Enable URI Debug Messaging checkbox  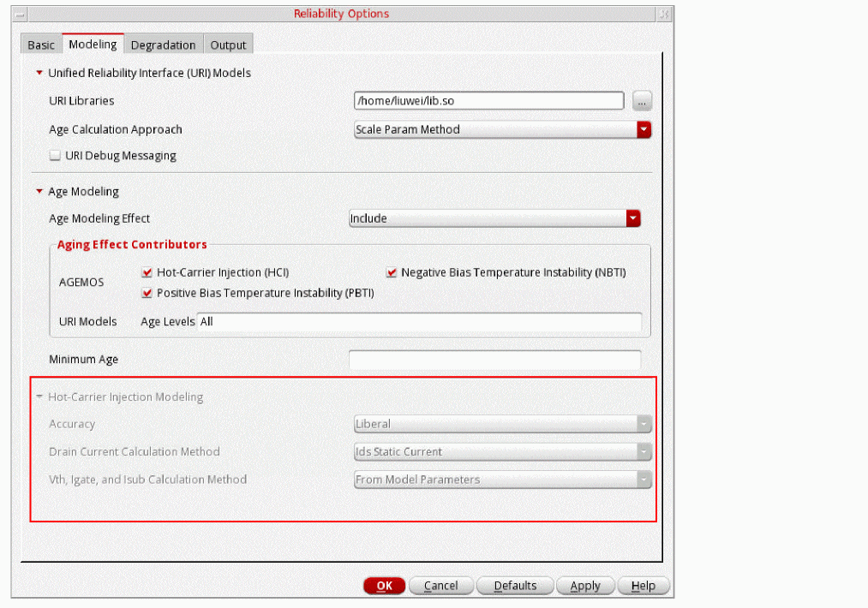[x=55, y=156]
